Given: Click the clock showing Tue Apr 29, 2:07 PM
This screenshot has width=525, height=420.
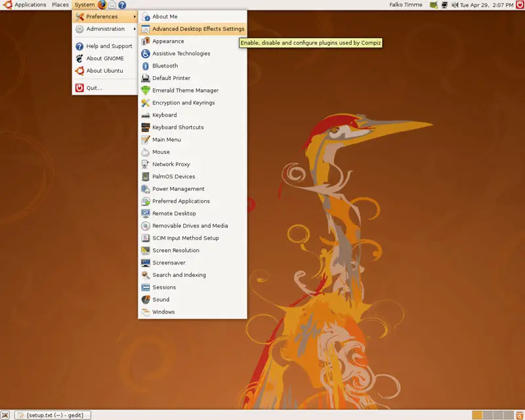Looking at the screenshot, I should click(486, 5).
